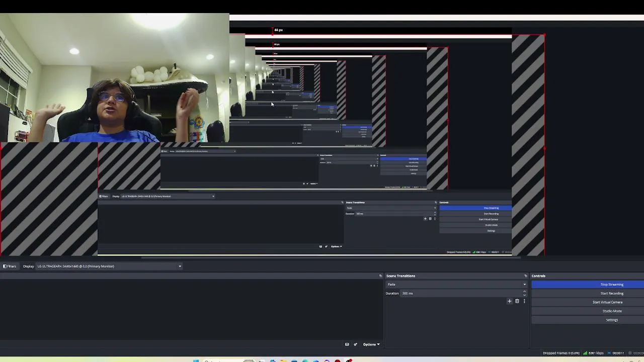The width and height of the screenshot is (644, 362).
Task: Toggle Studio Mode in the main Controls dock
Action: tap(588, 311)
